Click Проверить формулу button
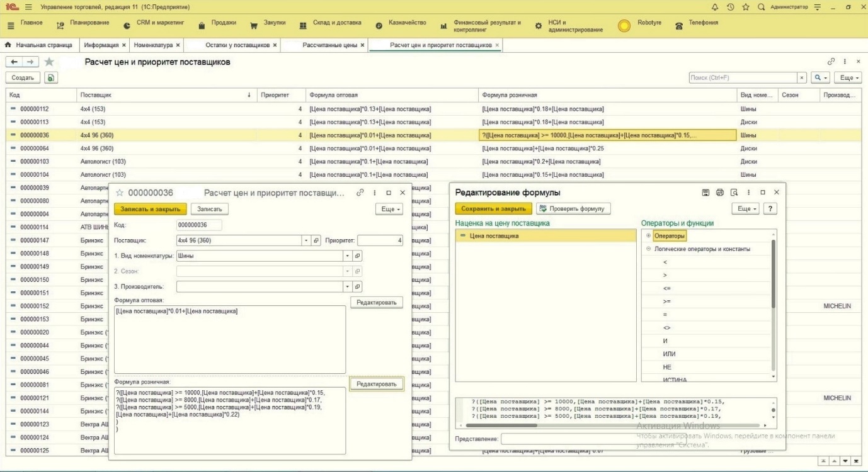This screenshot has width=868, height=472. pyautogui.click(x=574, y=208)
